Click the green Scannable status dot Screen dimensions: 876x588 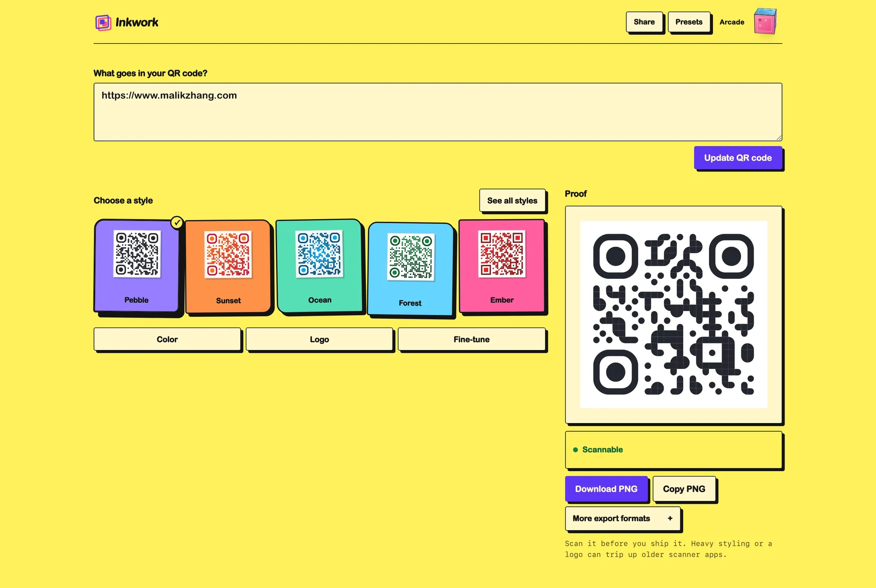coord(575,450)
